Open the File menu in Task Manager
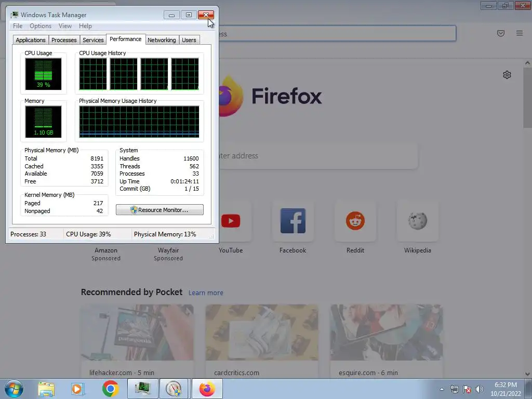 point(18,26)
